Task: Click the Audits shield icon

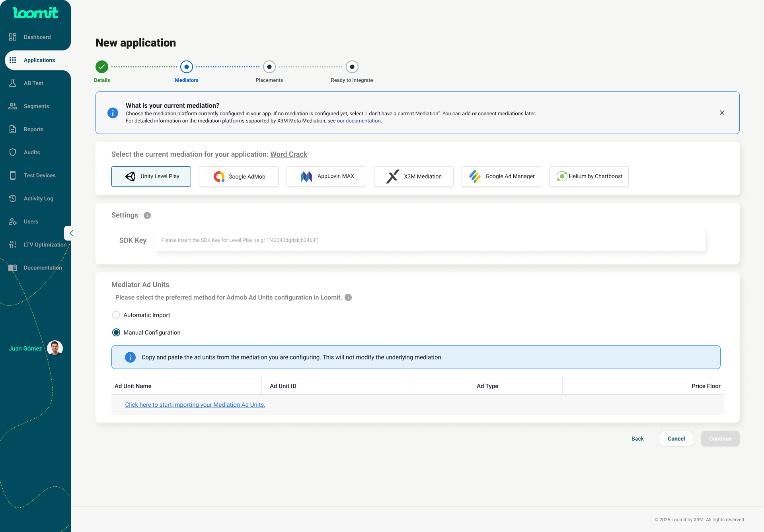Action: tap(13, 152)
